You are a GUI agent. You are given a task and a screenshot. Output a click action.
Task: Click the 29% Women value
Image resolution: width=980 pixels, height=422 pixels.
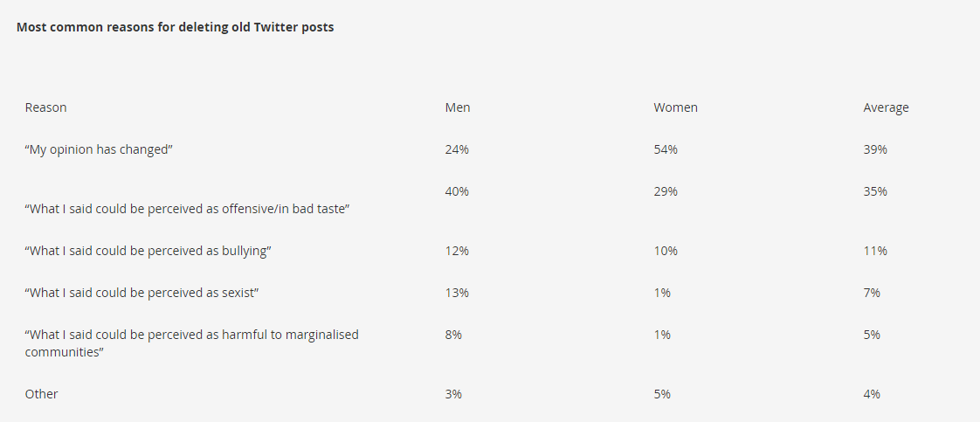[666, 191]
